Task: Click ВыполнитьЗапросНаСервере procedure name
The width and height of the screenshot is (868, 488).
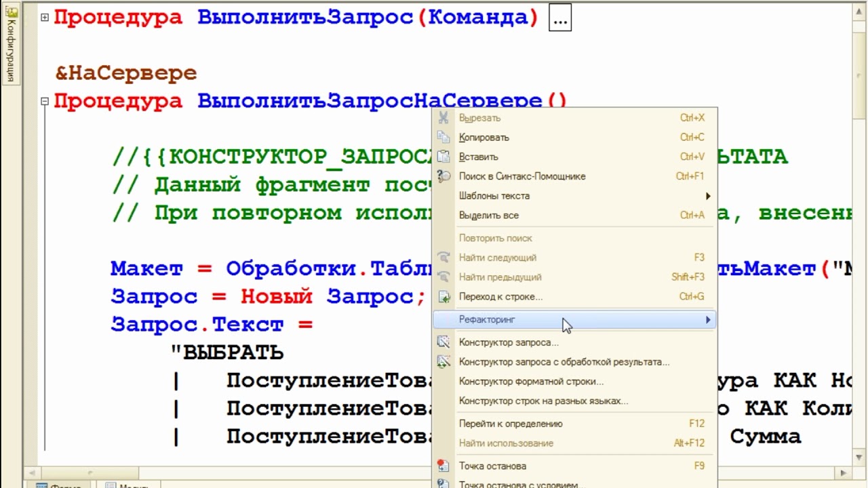Action: 370,102
